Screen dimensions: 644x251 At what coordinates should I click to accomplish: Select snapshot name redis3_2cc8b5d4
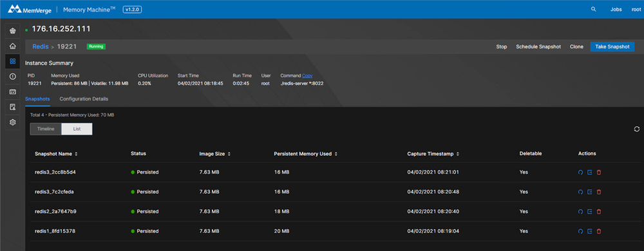click(55, 172)
